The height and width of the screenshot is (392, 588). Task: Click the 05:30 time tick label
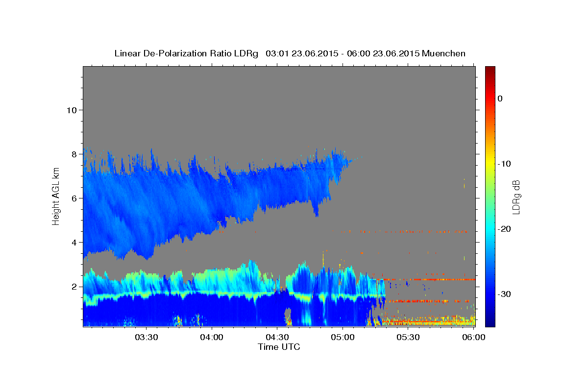408,337
